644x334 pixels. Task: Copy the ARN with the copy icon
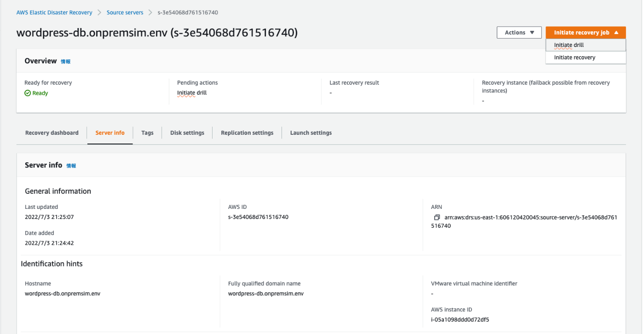click(x=437, y=217)
